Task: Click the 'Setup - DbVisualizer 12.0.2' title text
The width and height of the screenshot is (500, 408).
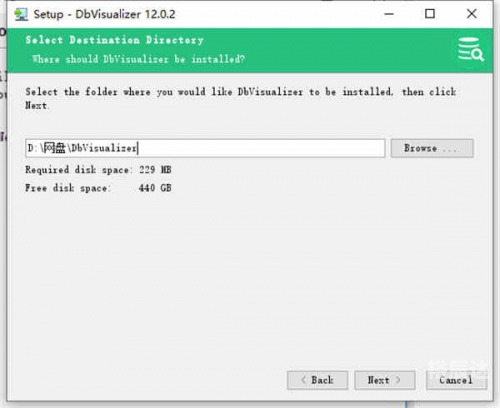Action: pos(104,14)
